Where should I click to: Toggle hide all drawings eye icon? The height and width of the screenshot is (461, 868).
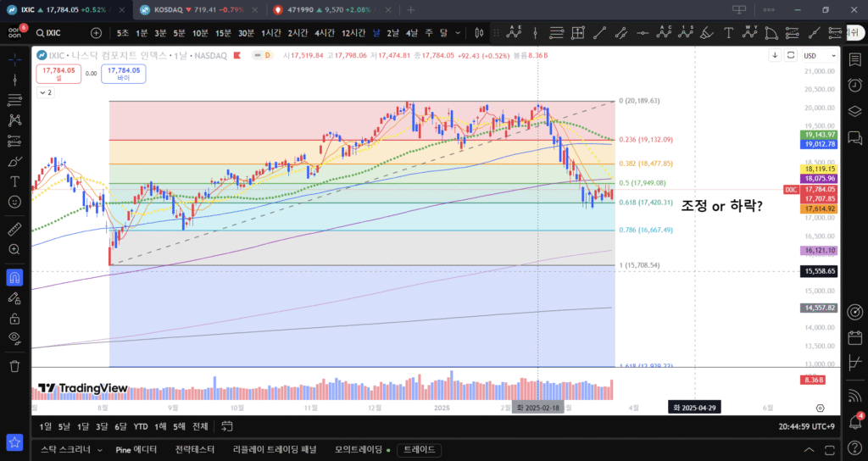click(x=15, y=338)
